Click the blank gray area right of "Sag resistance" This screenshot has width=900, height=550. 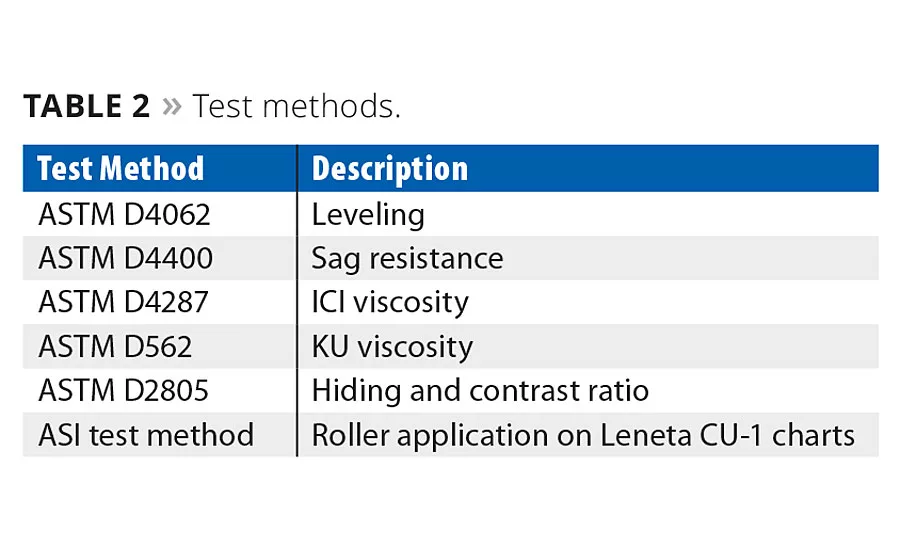click(x=700, y=258)
